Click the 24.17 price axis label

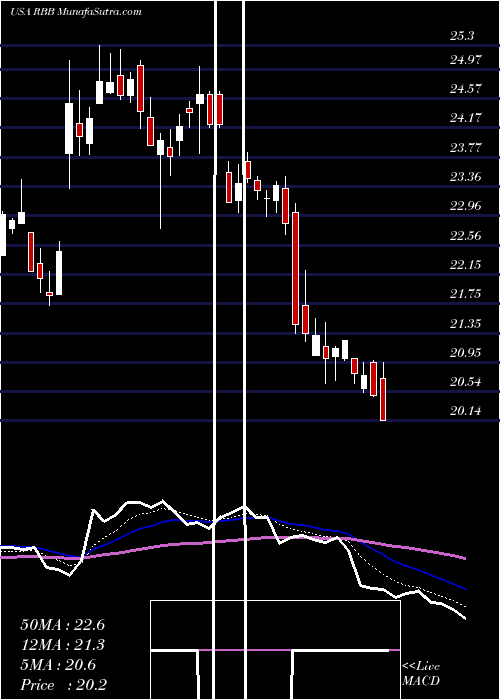466,118
